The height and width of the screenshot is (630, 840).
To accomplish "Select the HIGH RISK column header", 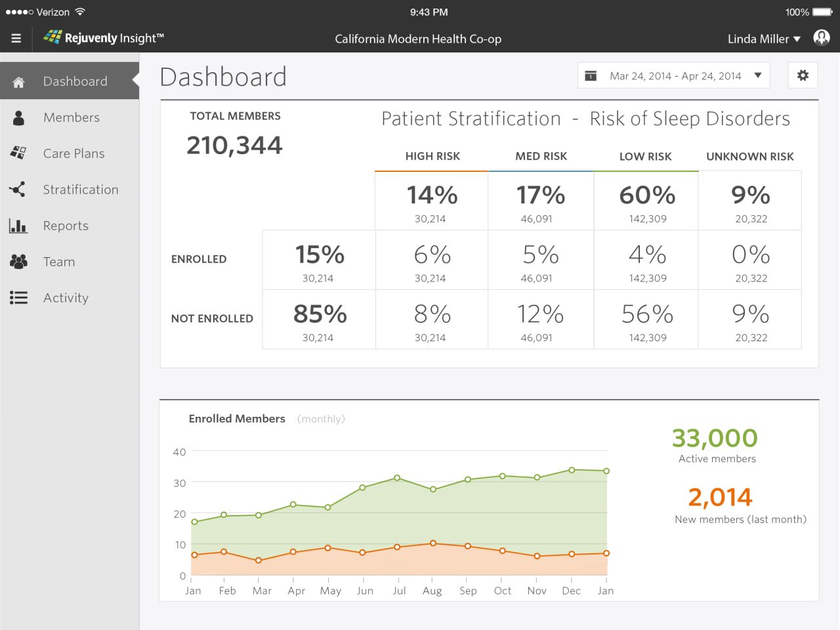I will [x=432, y=156].
